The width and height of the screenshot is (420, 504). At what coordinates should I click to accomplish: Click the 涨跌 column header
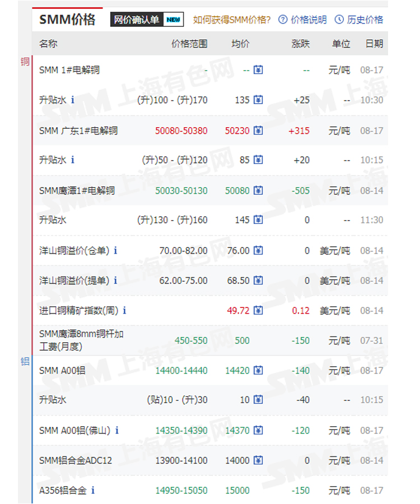pyautogui.click(x=300, y=44)
